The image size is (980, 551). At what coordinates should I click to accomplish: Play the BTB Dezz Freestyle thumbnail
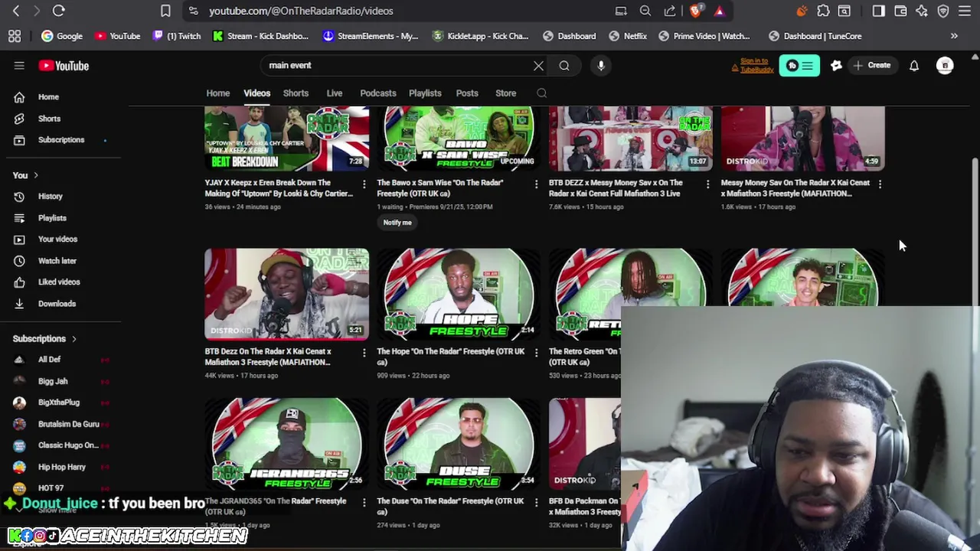(286, 294)
